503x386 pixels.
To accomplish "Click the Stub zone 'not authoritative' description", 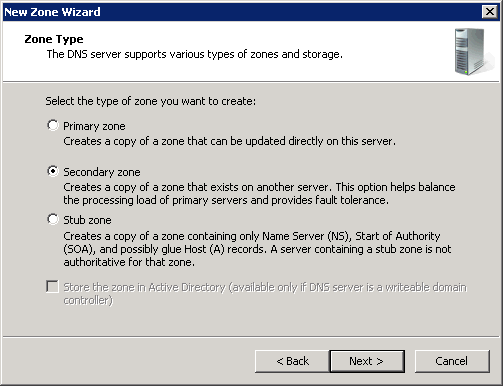I will coord(257,249).
